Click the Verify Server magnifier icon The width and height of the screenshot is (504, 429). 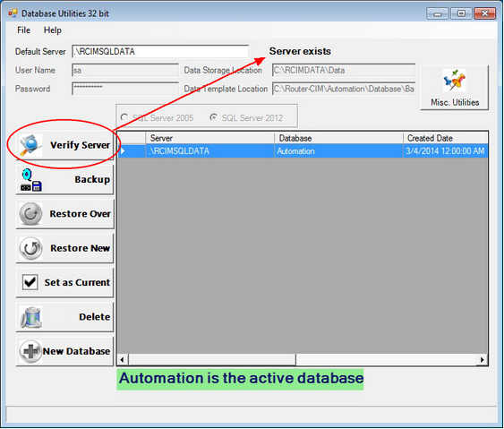[30, 145]
